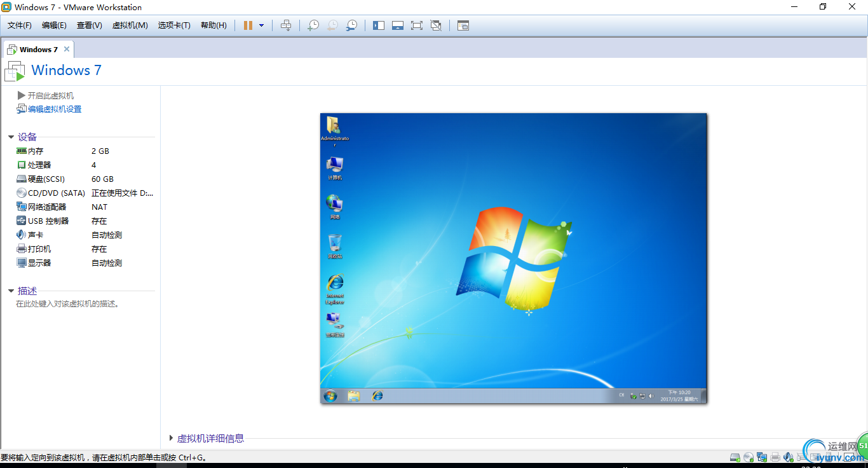The image size is (868, 468).
Task: Click the CD/DVD status bar icon
Action: [748, 457]
